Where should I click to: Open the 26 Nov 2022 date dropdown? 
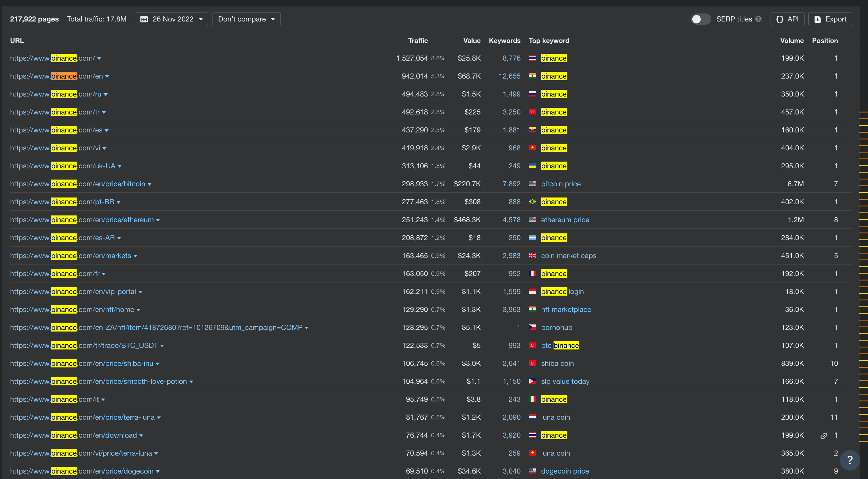point(171,19)
